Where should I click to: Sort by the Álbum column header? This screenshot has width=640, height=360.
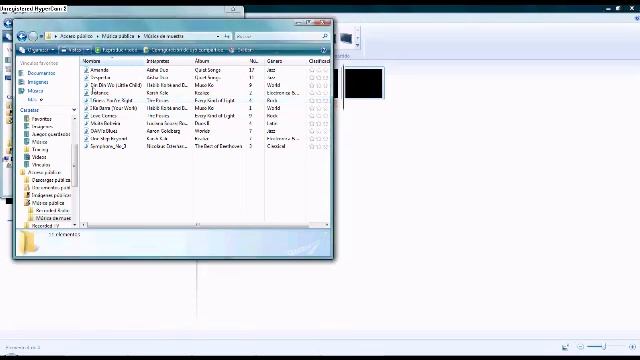pyautogui.click(x=220, y=61)
